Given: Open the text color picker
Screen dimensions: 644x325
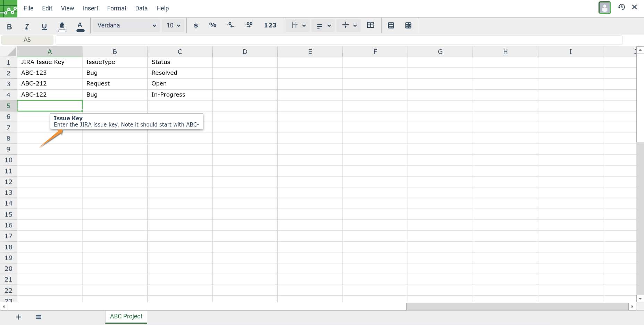Looking at the screenshot, I should coord(80,26).
